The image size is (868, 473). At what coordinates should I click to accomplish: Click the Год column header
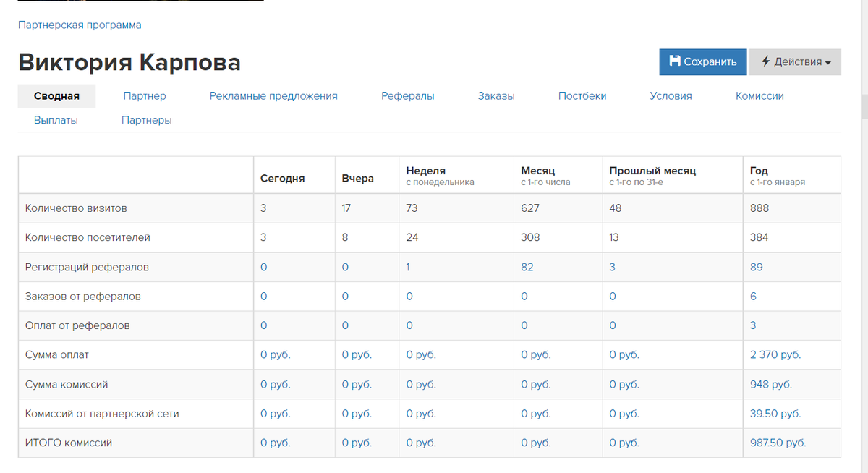point(759,171)
